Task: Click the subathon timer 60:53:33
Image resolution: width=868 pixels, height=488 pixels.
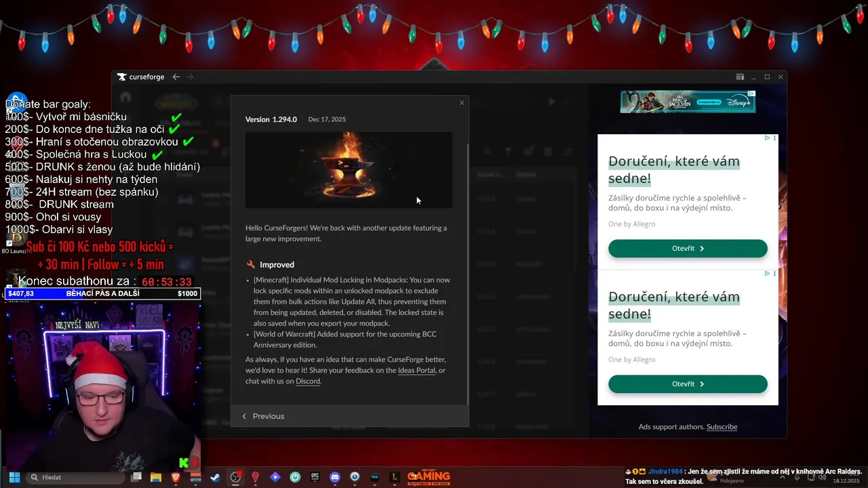Action: pos(167,282)
